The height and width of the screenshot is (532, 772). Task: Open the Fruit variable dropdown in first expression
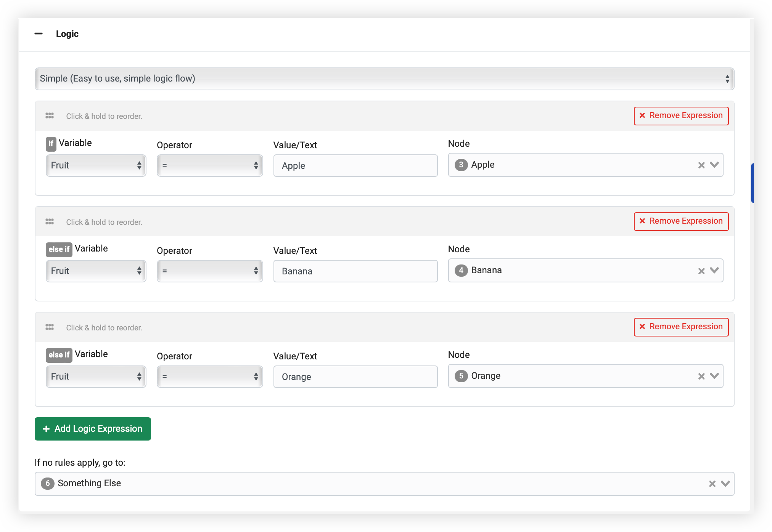[x=96, y=165]
